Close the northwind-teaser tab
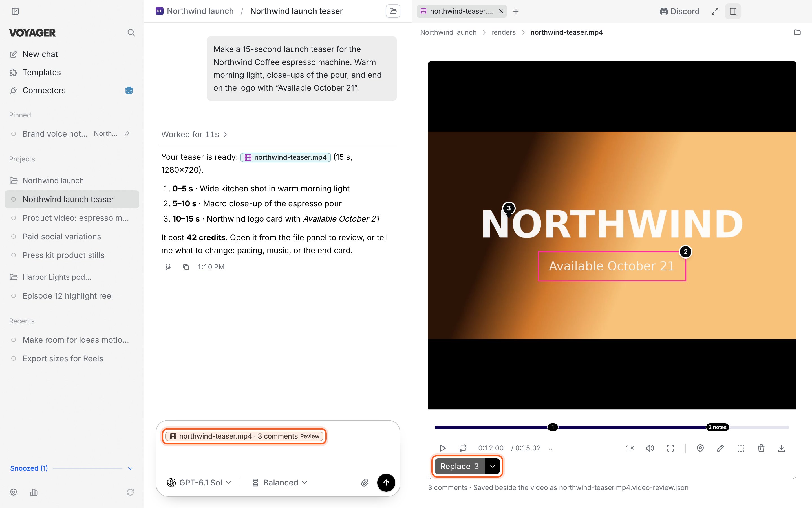The image size is (812, 508). pyautogui.click(x=501, y=11)
